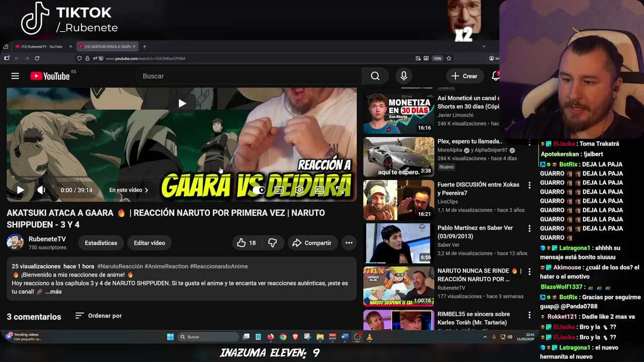Open the #NarutoReacción hashtag link
644x362 pixels.
(120, 266)
